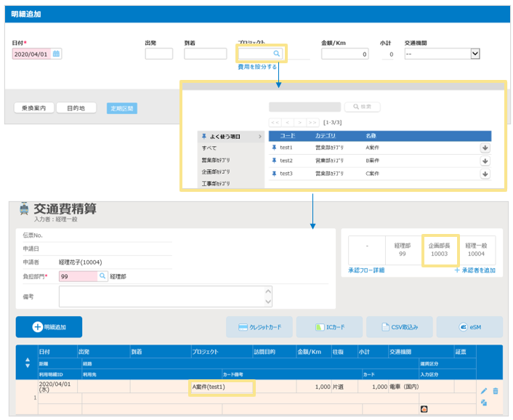Select すべて in the category list
The width and height of the screenshot is (513, 420).
(x=209, y=148)
